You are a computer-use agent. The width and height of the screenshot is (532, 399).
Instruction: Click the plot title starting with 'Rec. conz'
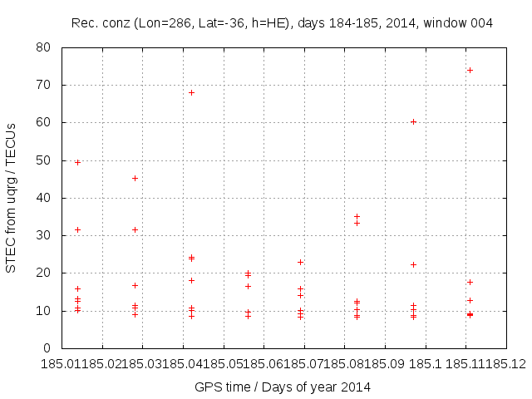point(282,23)
